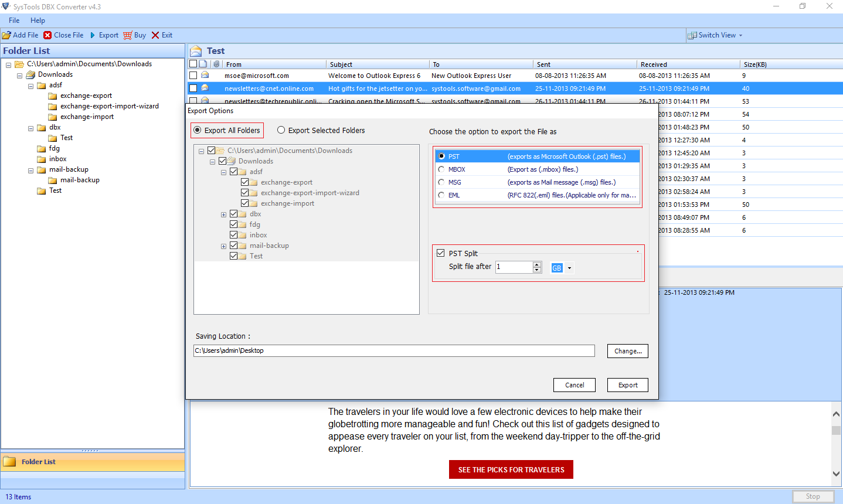Screen dimensions: 843x504
Task: Choose the MSG export format
Action: tap(441, 182)
